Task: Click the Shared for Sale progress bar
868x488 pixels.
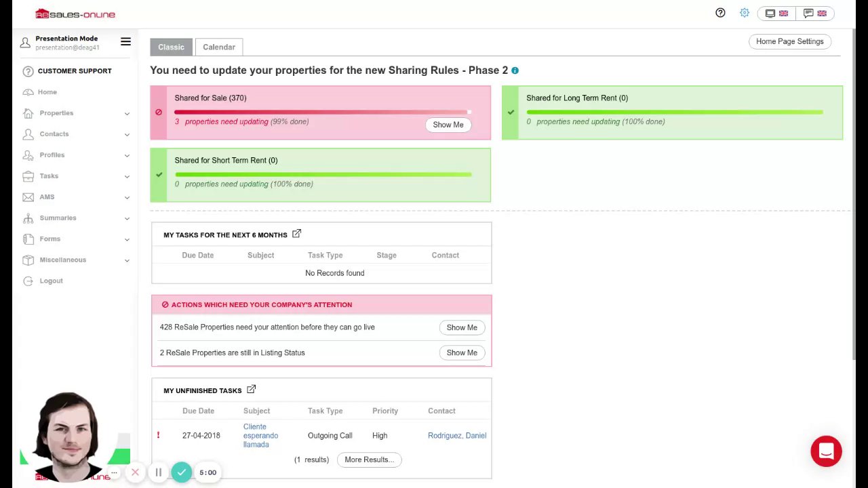Action: point(322,112)
